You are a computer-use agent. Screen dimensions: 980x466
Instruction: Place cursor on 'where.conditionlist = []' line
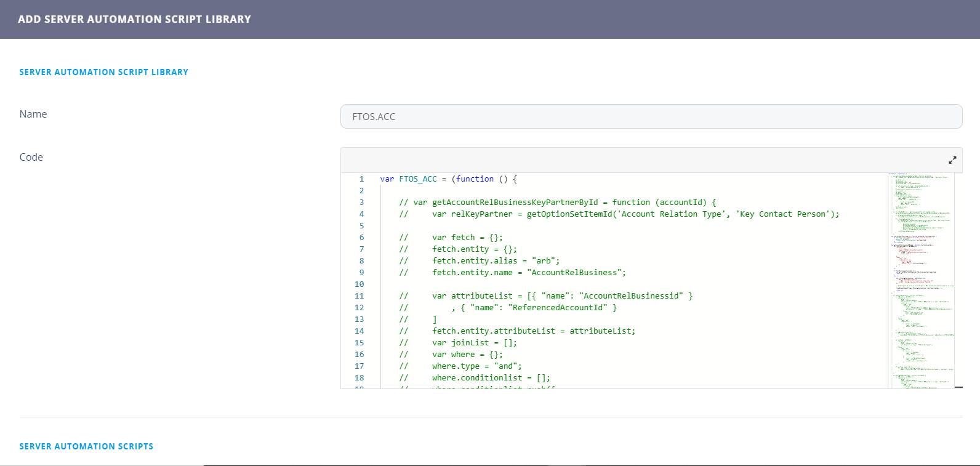click(x=491, y=378)
